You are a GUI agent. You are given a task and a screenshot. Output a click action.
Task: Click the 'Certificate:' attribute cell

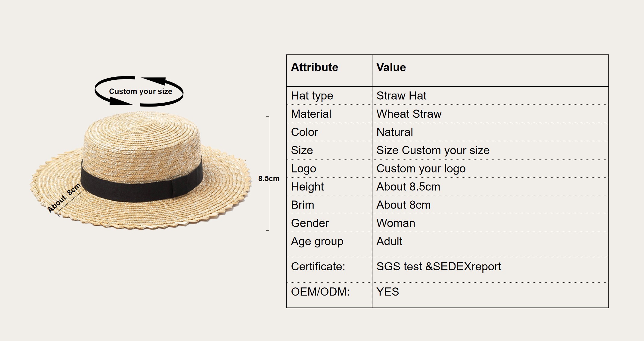[329, 270]
